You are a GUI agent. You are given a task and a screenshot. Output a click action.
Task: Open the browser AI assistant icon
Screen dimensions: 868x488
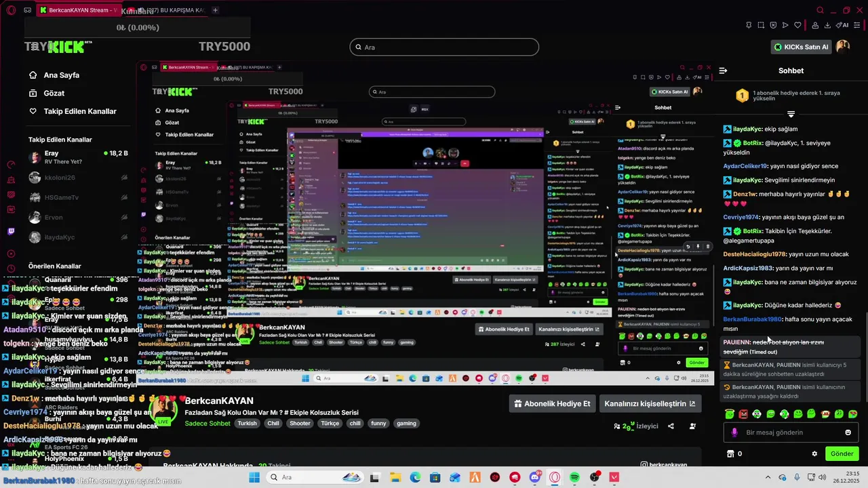pos(842,25)
